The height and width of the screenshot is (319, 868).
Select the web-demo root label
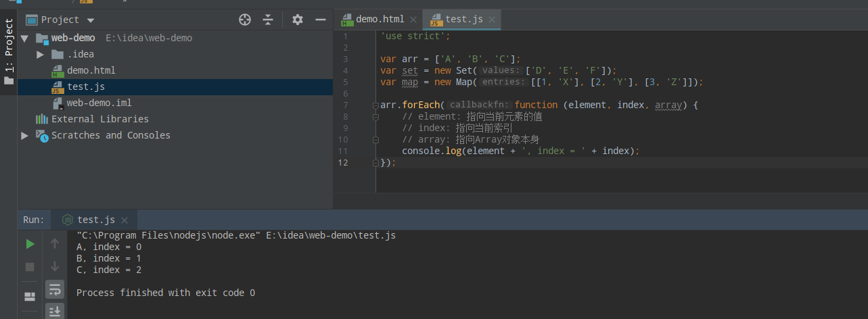click(x=73, y=38)
